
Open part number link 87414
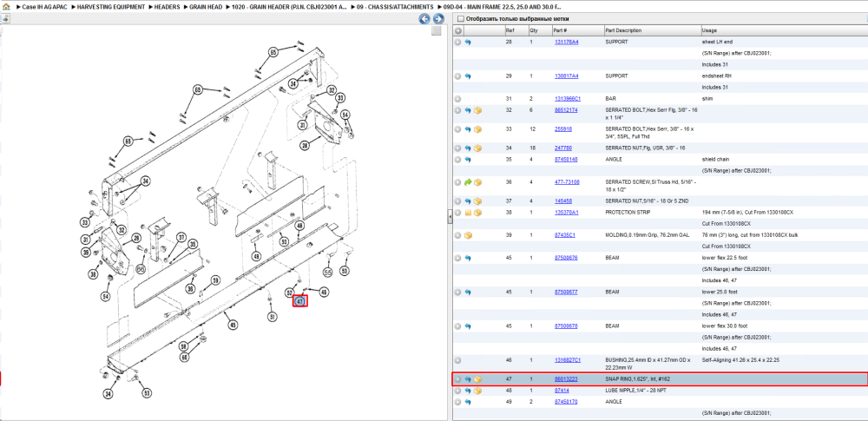click(562, 391)
